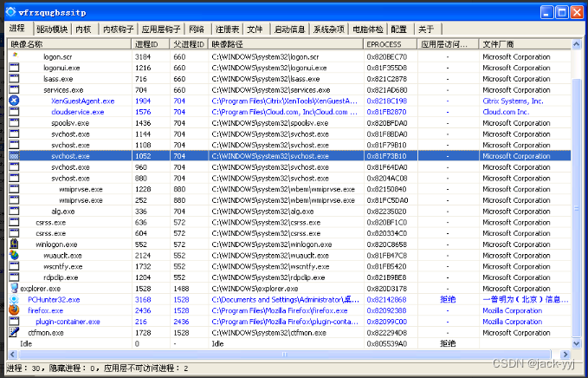Image resolution: width=588 pixels, height=378 pixels.
Task: Click the icon beside plugin-container.exe
Action: [x=14, y=322]
